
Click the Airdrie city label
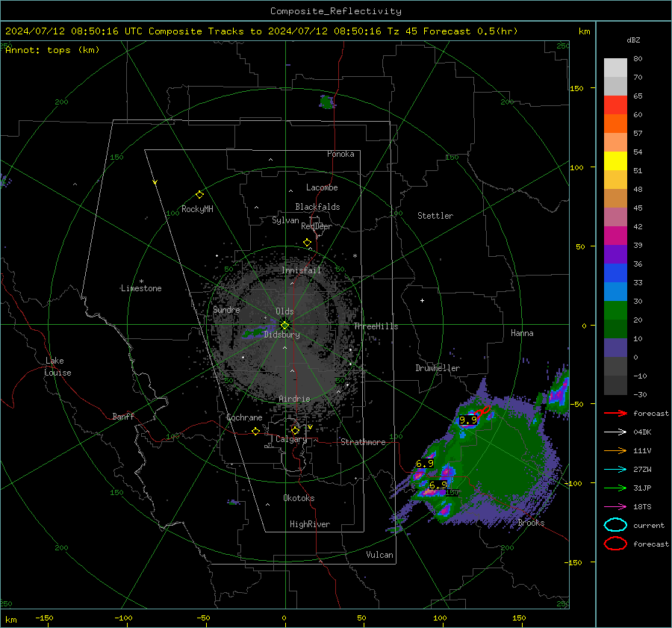(x=294, y=399)
